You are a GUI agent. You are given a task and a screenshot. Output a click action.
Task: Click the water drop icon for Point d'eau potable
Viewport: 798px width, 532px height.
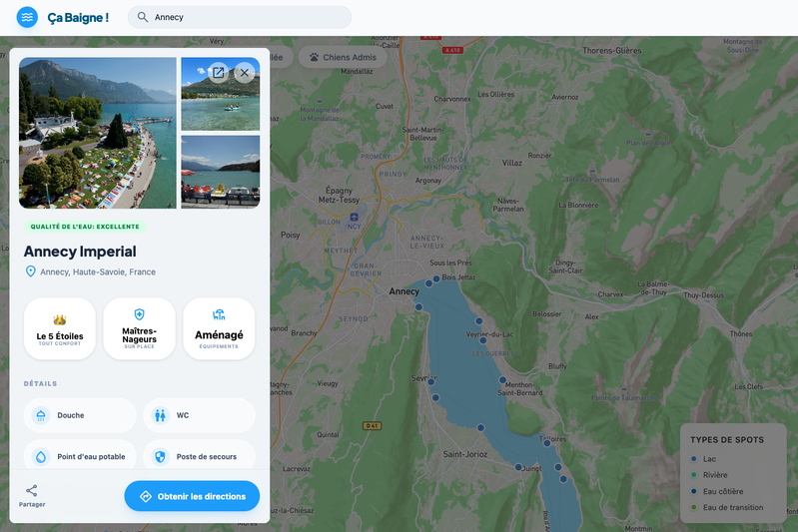click(x=41, y=457)
